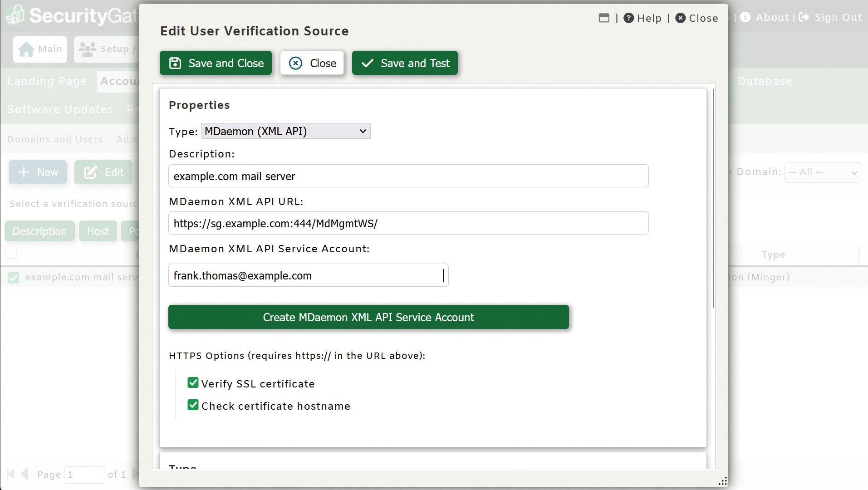This screenshot has width=868, height=490.
Task: Select the New verification source icon
Action: [x=23, y=172]
